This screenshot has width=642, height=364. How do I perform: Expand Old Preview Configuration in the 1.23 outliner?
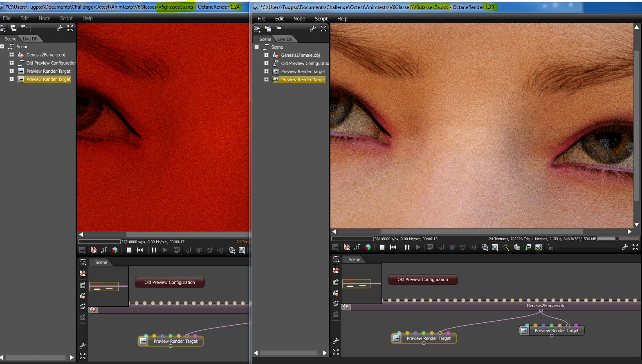266,63
